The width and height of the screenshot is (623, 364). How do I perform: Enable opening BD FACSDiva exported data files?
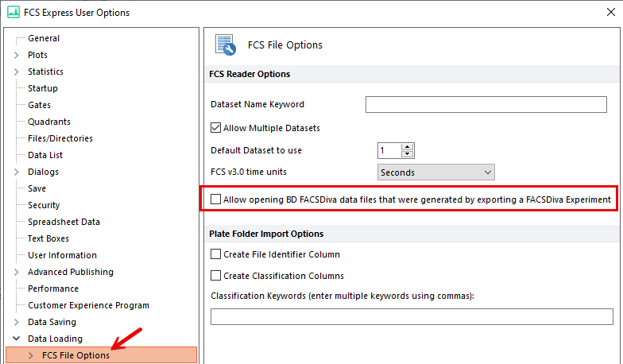216,199
